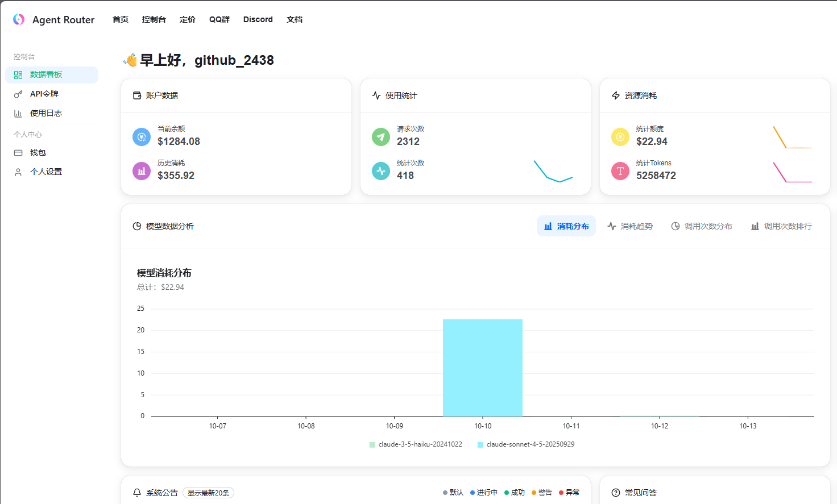Click the $22.94 统计额度 value
The height and width of the screenshot is (504, 837).
(652, 141)
